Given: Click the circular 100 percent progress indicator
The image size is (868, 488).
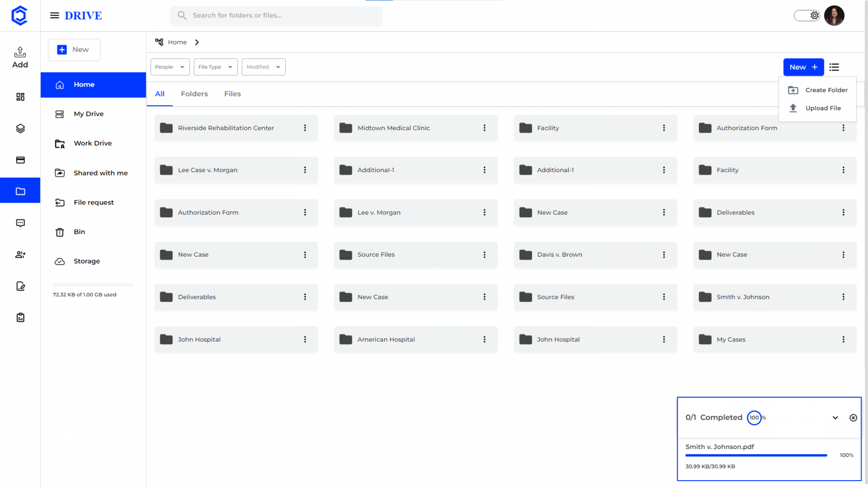Looking at the screenshot, I should point(754,418).
